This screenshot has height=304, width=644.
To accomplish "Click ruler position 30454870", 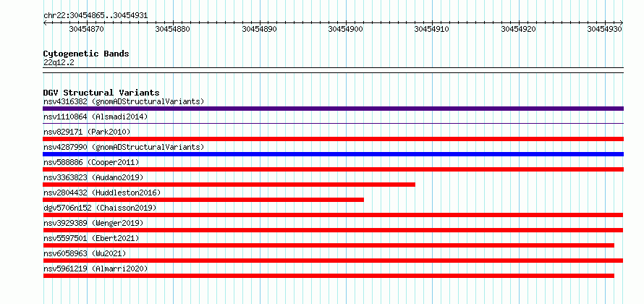I will click(87, 29).
